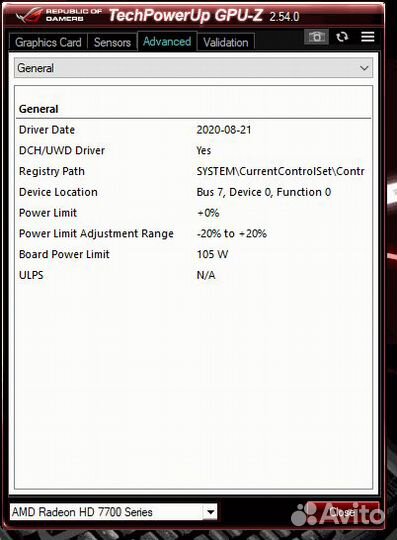Select the Advanced tab
The width and height of the screenshot is (397, 540).
point(167,41)
